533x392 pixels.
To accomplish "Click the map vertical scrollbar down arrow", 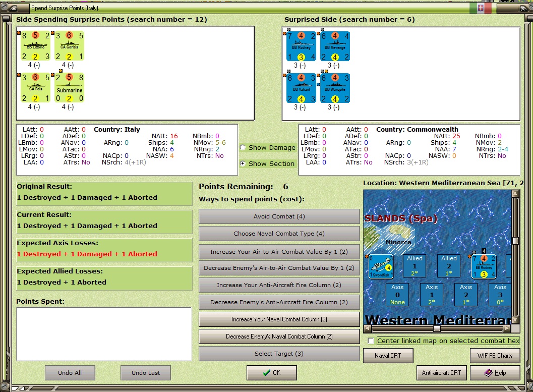I will pos(516,320).
